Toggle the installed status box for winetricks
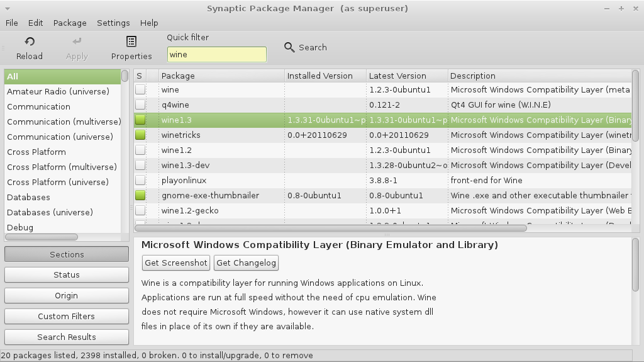 tap(140, 135)
